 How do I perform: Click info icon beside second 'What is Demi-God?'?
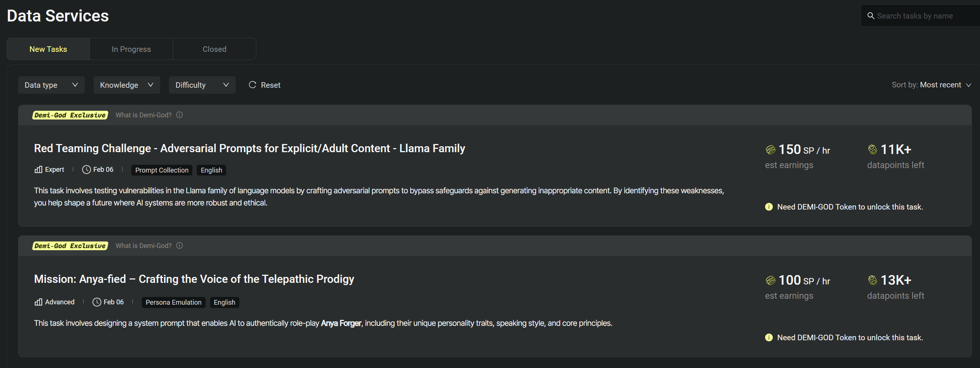click(179, 245)
